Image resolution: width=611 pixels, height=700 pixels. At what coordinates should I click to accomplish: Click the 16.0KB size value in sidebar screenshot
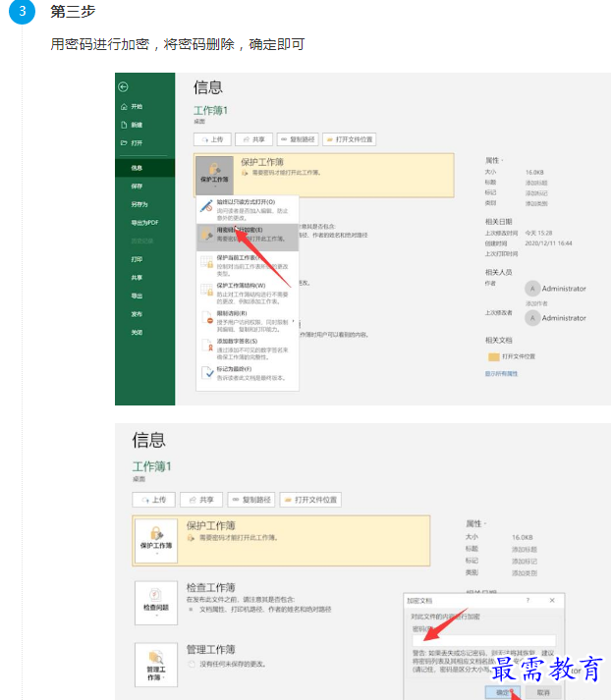(x=534, y=173)
